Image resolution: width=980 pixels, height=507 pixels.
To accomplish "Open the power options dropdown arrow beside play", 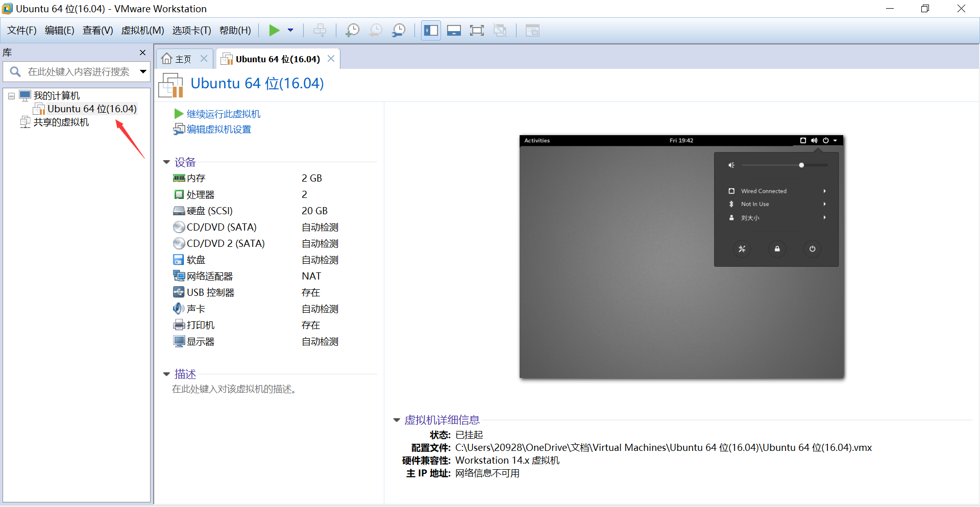I will [290, 31].
